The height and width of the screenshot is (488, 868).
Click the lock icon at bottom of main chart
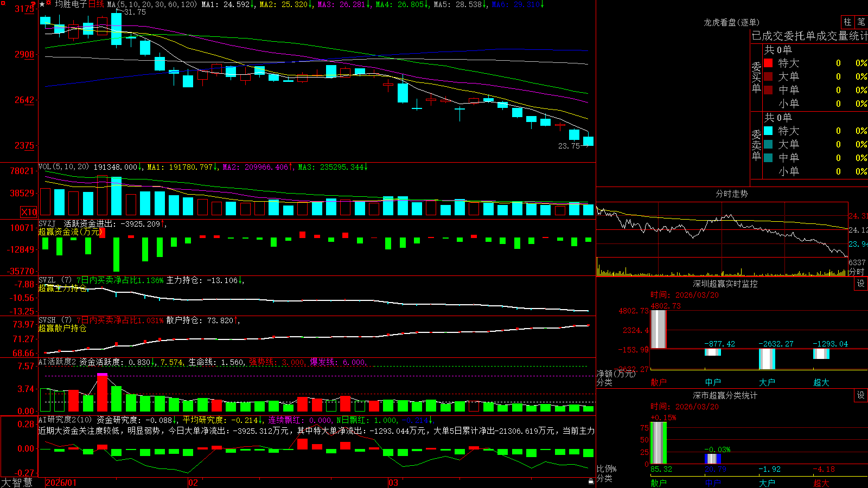point(591,481)
